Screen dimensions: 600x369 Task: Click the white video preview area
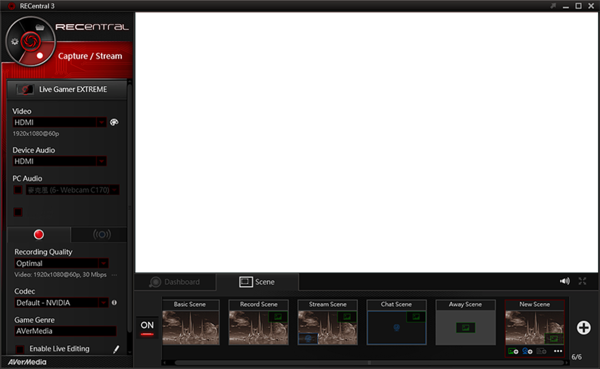pyautogui.click(x=367, y=142)
